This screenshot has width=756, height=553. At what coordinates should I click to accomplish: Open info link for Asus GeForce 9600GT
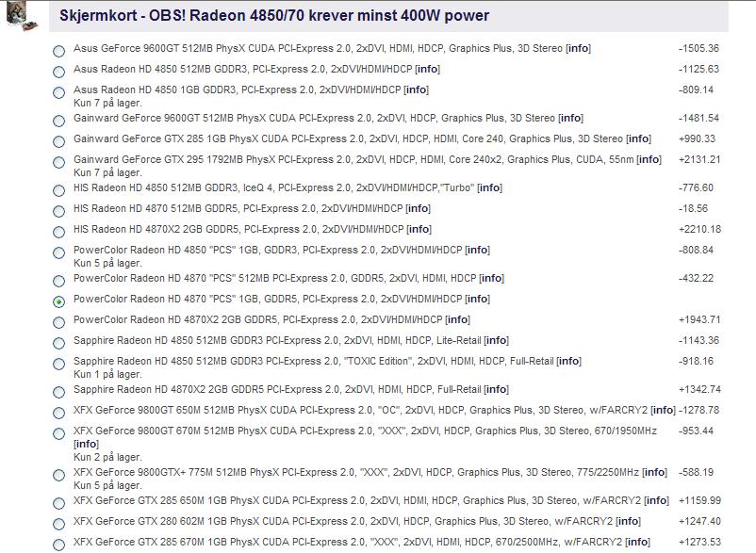click(578, 48)
